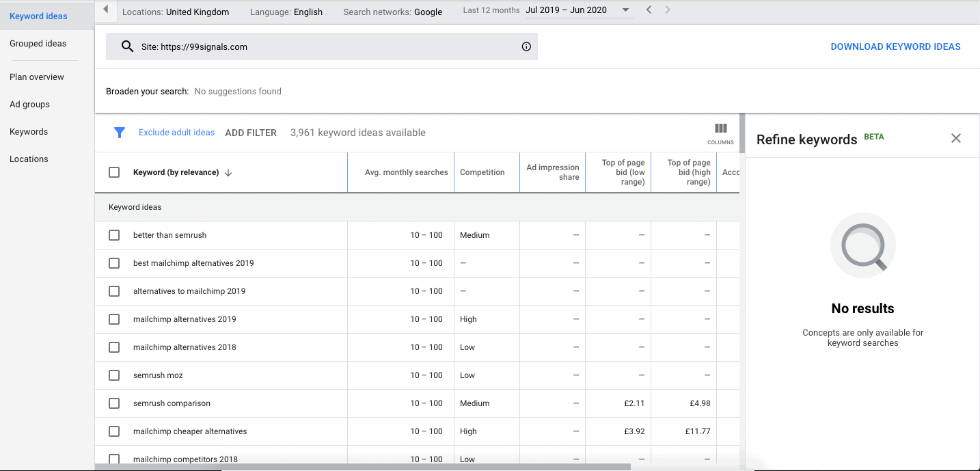Go to previous date period arrow
The image size is (980, 471).
point(649,10)
